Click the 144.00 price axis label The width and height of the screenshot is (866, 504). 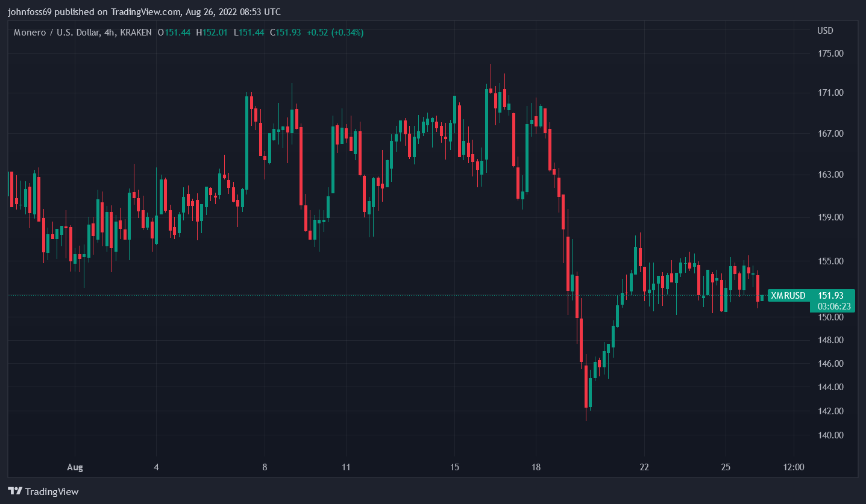tap(830, 387)
